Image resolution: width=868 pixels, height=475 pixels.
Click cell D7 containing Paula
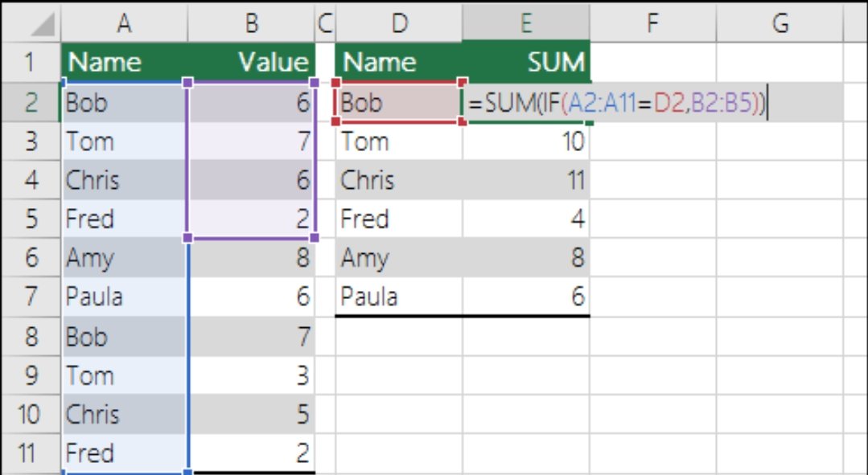(x=398, y=297)
